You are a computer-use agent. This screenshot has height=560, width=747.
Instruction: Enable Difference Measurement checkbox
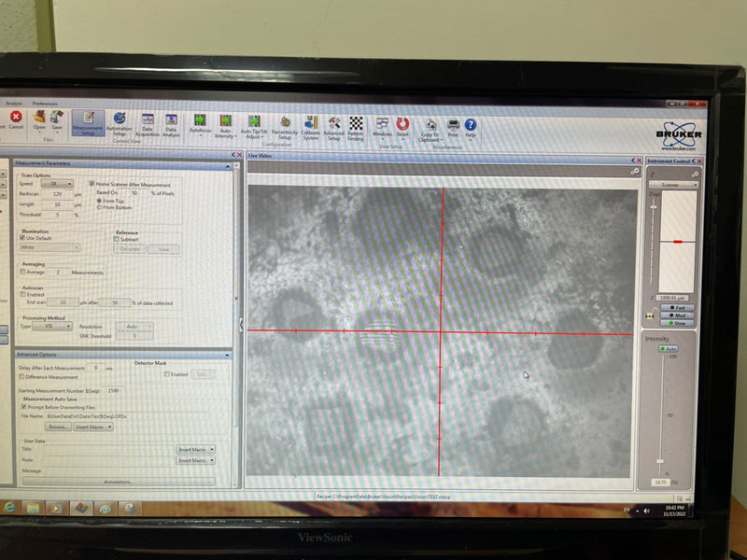[x=21, y=377]
